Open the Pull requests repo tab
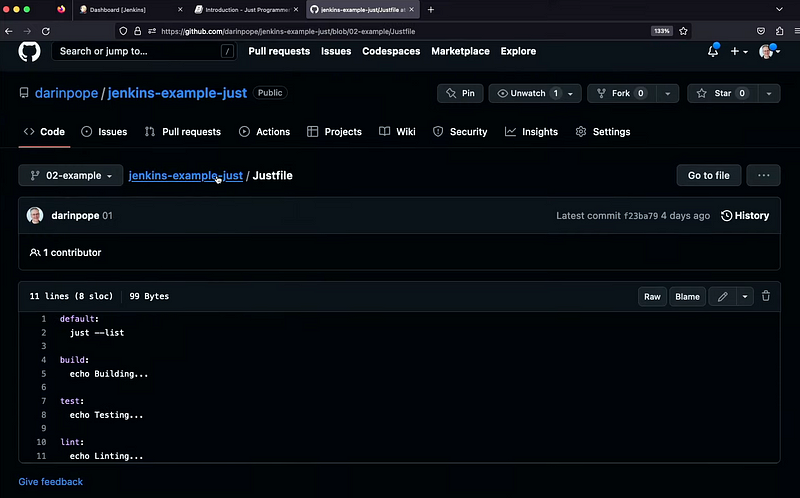The height and width of the screenshot is (498, 800). click(183, 132)
